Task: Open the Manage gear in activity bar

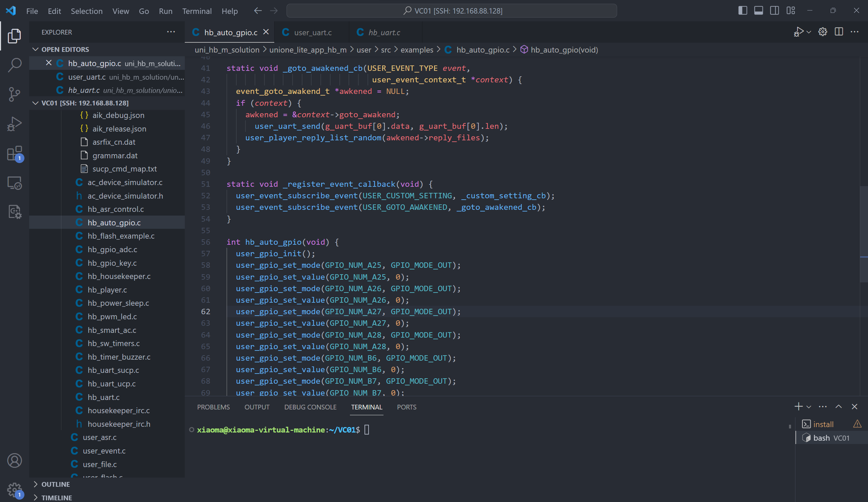Action: (x=14, y=489)
